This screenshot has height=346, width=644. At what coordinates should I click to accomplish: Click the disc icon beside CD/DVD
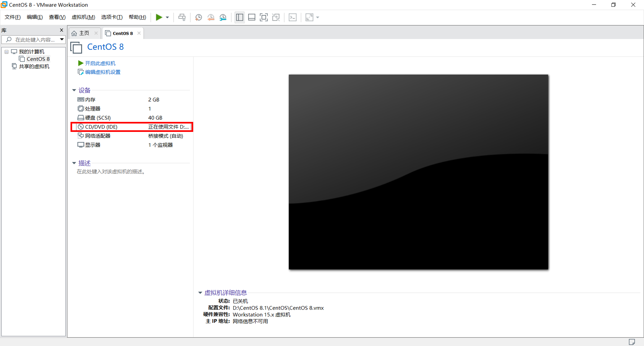click(x=81, y=127)
